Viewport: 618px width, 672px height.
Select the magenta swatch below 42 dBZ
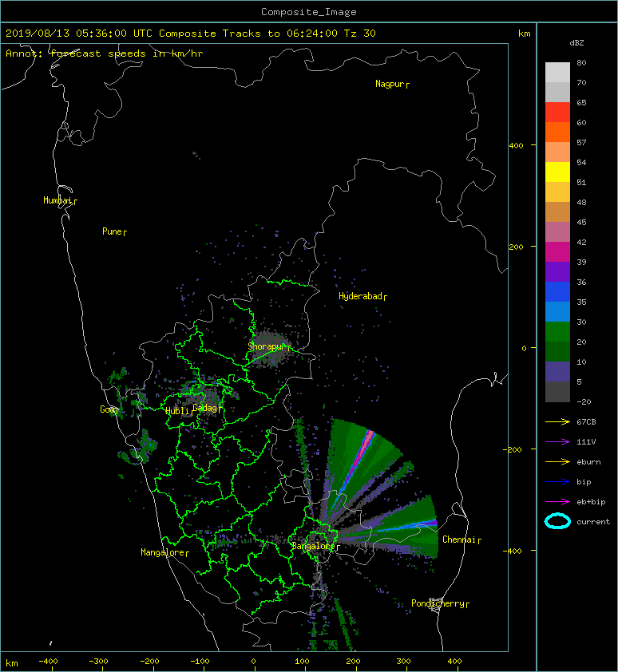[557, 251]
